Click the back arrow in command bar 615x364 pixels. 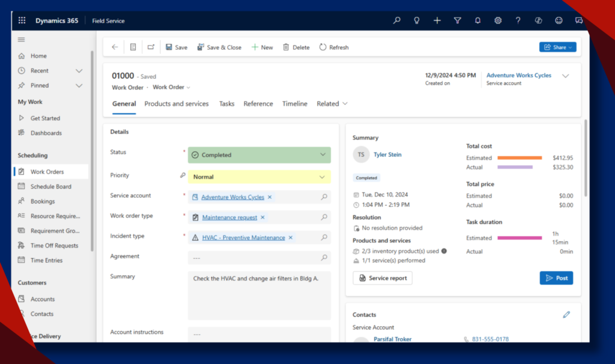coord(115,47)
